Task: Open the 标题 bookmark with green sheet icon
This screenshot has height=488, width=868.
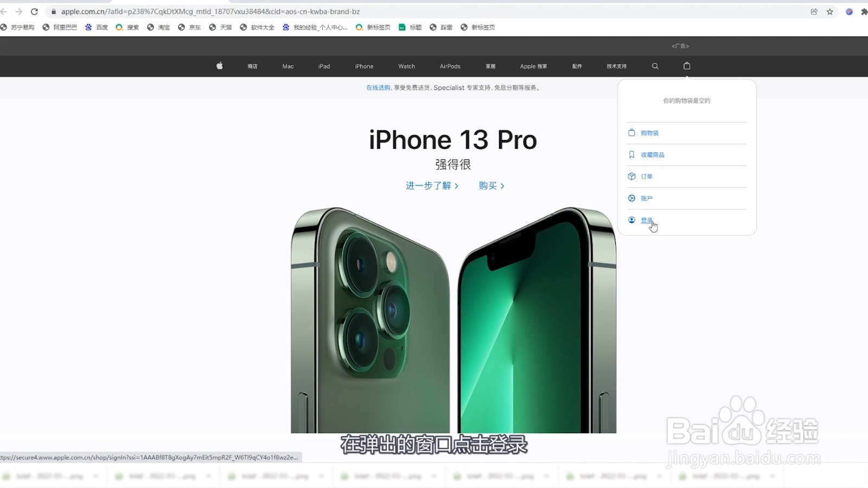Action: 410,27
